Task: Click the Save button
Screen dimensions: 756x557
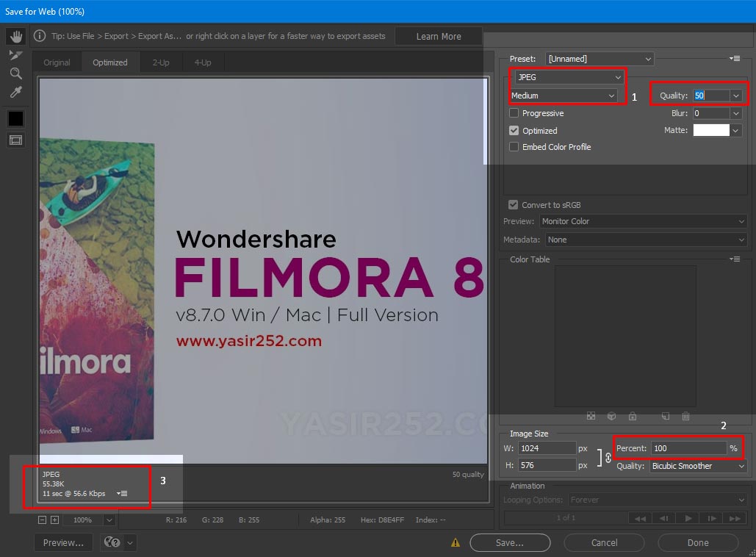Action: point(510,542)
